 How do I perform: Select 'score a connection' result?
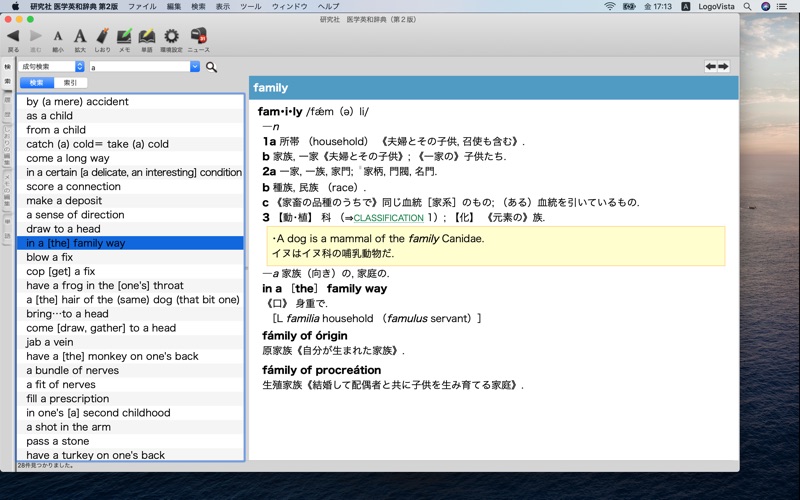[x=130, y=187]
